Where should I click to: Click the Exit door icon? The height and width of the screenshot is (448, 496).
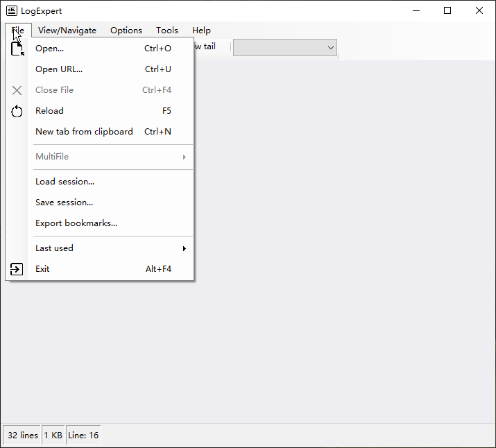tap(17, 269)
